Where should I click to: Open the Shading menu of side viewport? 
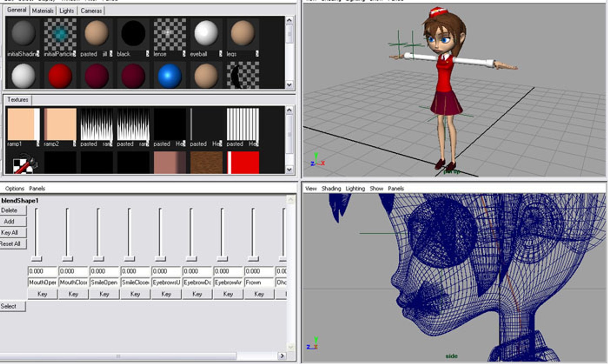tap(331, 188)
